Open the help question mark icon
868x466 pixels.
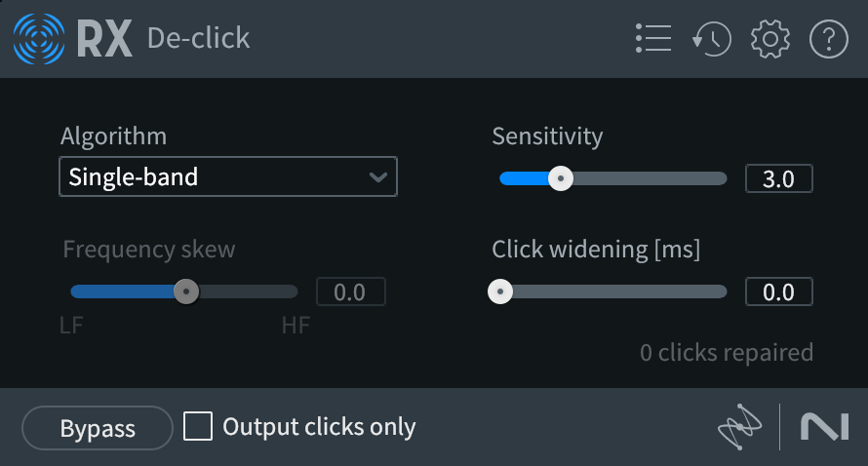(828, 39)
